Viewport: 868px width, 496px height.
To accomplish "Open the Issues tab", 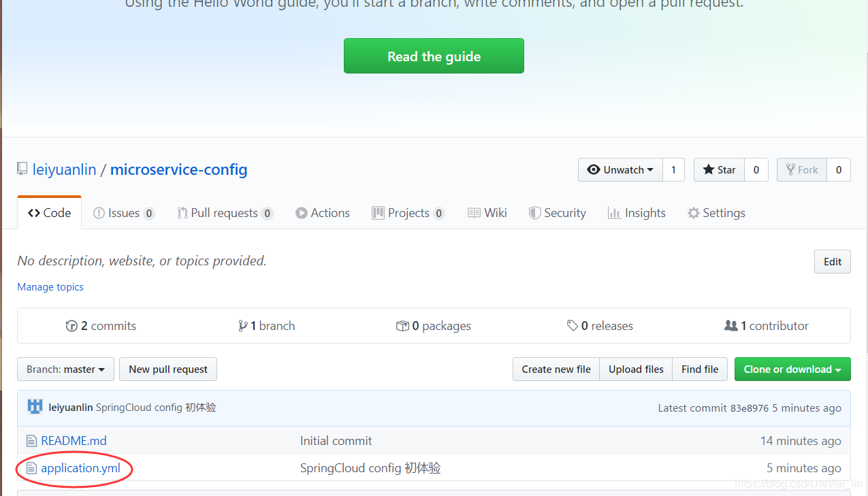I will 124,213.
